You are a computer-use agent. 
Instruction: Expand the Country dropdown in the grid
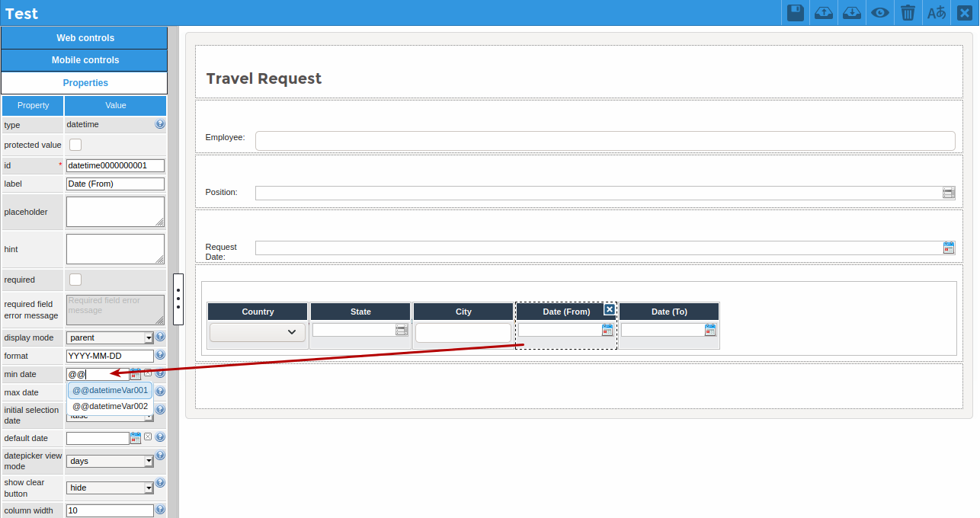258,332
